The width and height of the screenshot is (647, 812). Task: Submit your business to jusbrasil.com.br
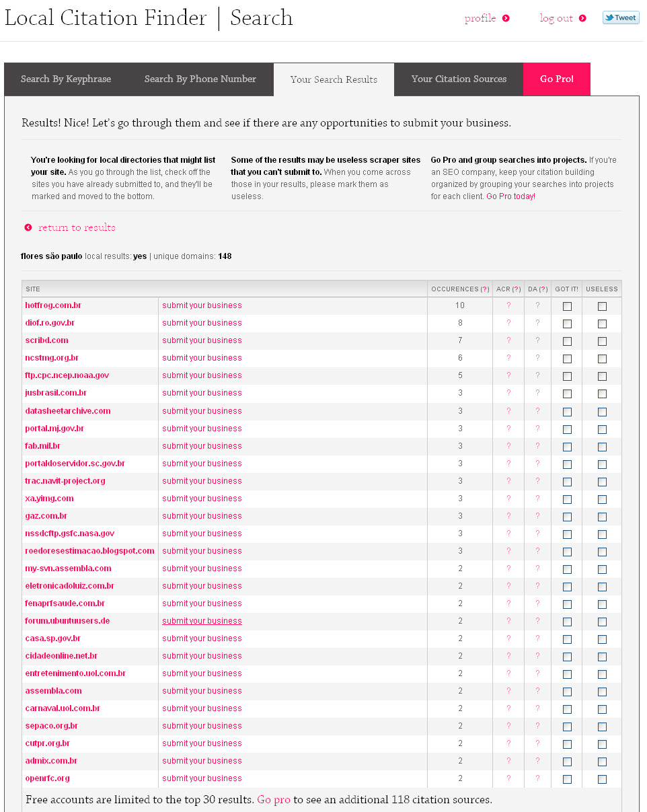coord(202,393)
